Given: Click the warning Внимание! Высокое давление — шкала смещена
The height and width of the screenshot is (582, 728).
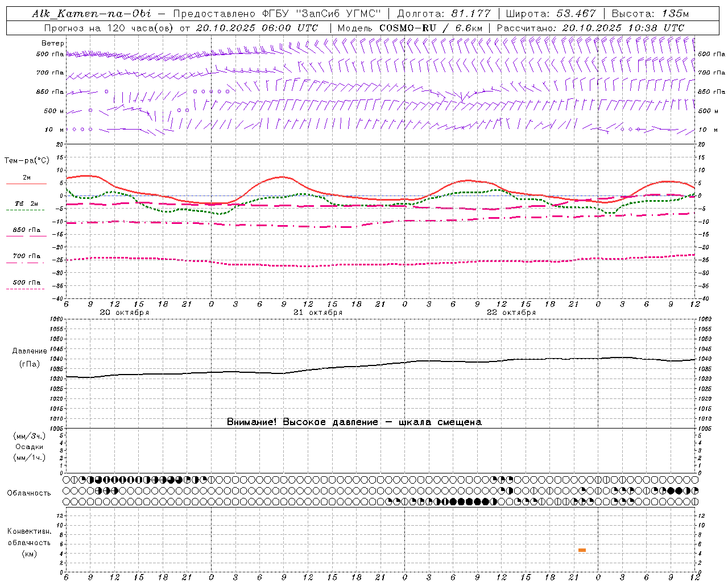Looking at the screenshot, I should coord(354,422).
